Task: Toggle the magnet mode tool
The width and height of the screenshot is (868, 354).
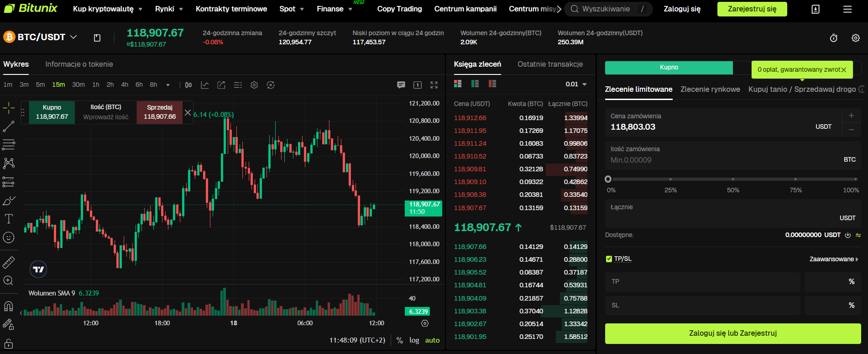Action: [x=9, y=306]
